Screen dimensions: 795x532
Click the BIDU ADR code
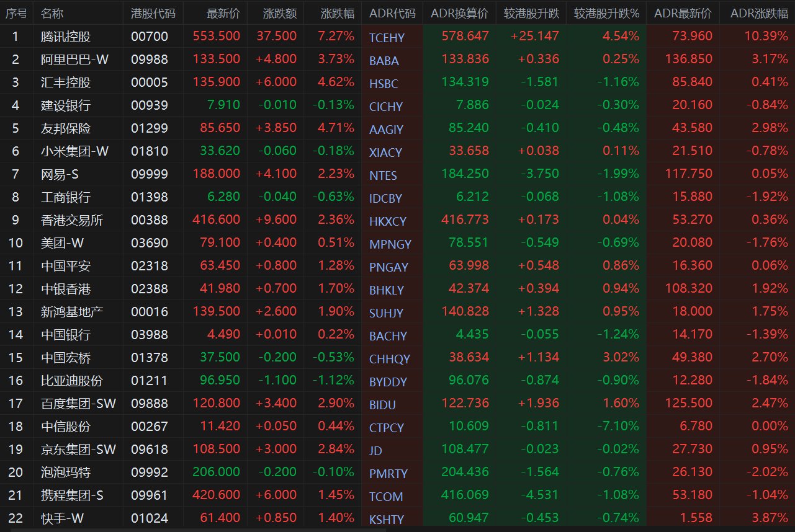point(382,405)
